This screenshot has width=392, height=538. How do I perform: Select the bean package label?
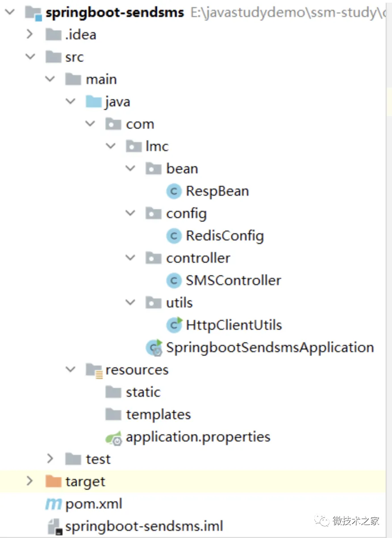tap(182, 169)
